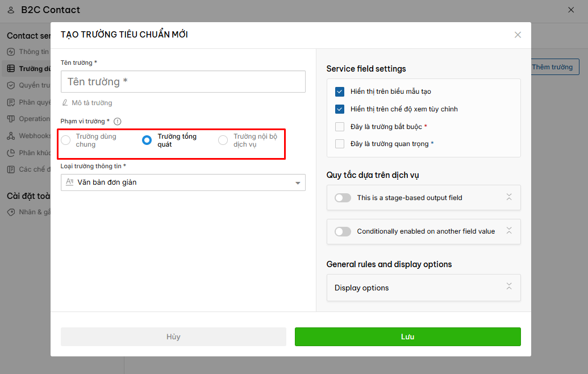588x374 pixels.
Task: Click the Trường dữ liệu table icon in sidebar
Action: pos(11,69)
